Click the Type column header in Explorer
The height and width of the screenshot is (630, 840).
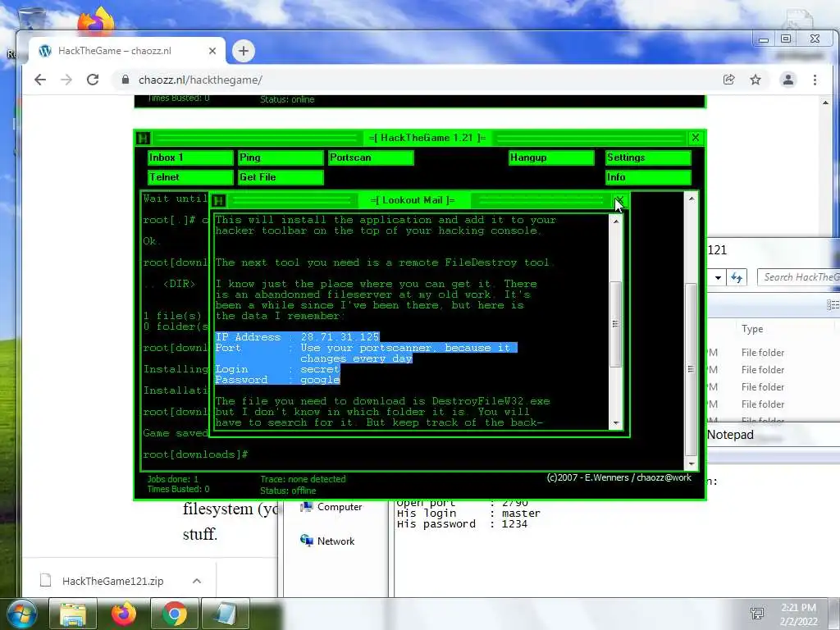[x=752, y=329]
